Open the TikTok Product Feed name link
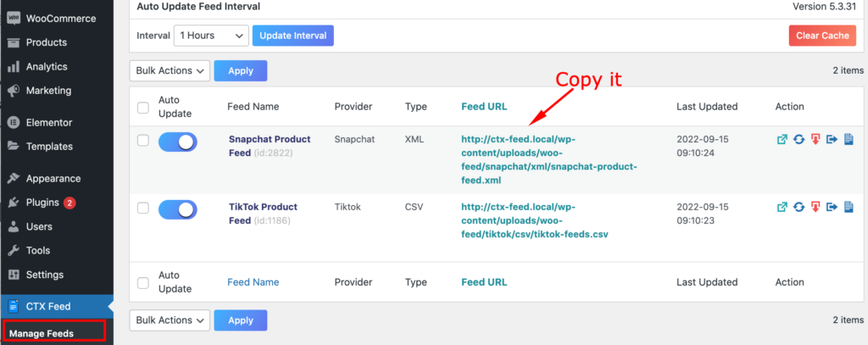868x345 pixels. (263, 214)
